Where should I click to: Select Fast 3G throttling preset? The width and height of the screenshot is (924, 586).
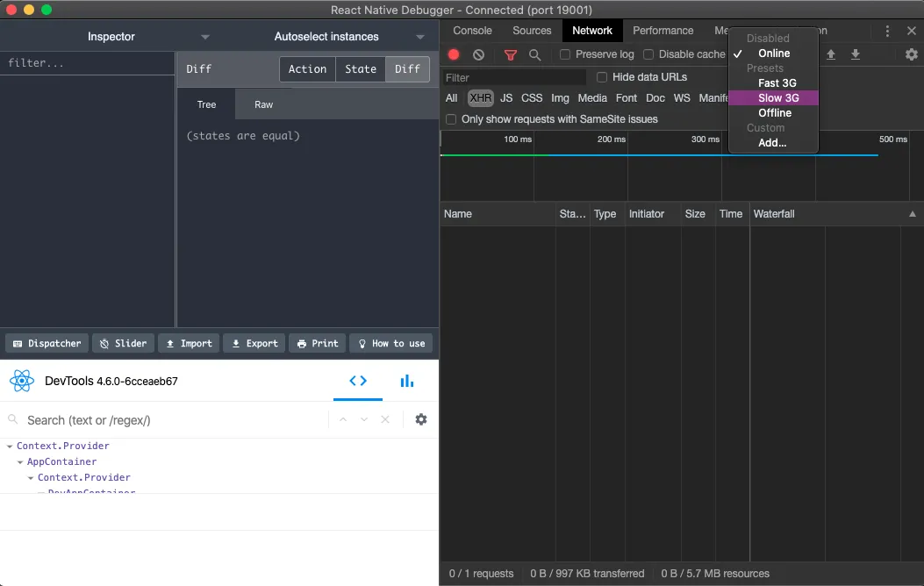[773, 83]
